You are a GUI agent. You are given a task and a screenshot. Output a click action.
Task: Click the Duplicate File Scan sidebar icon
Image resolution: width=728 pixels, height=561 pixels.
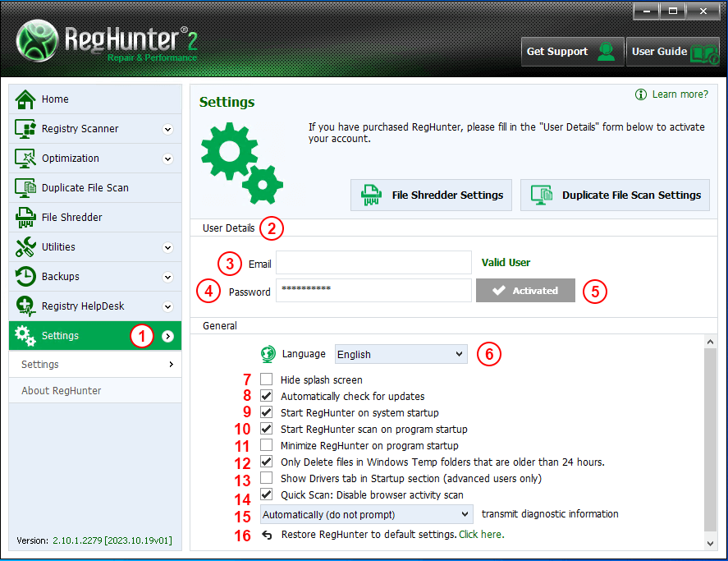[x=26, y=188]
